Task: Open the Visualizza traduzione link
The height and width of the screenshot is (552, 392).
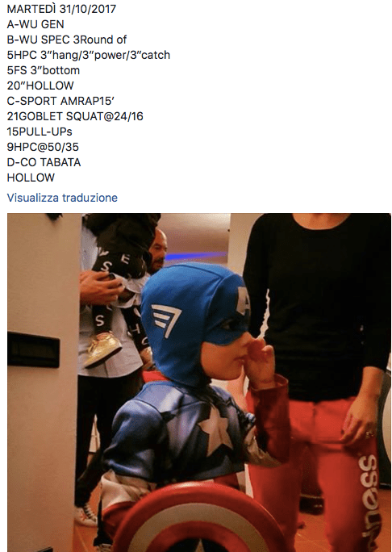Action: coord(62,198)
